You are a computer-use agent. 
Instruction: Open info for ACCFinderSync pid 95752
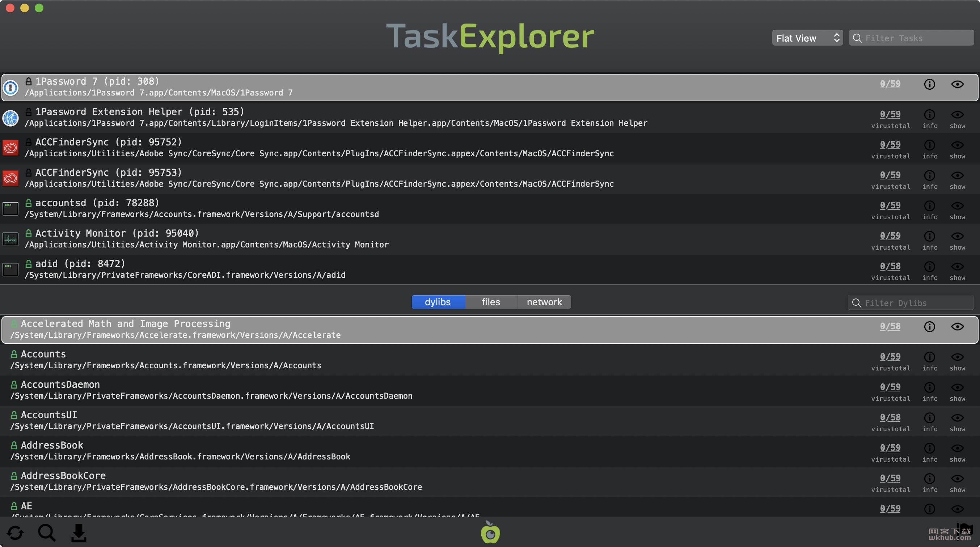[929, 145]
